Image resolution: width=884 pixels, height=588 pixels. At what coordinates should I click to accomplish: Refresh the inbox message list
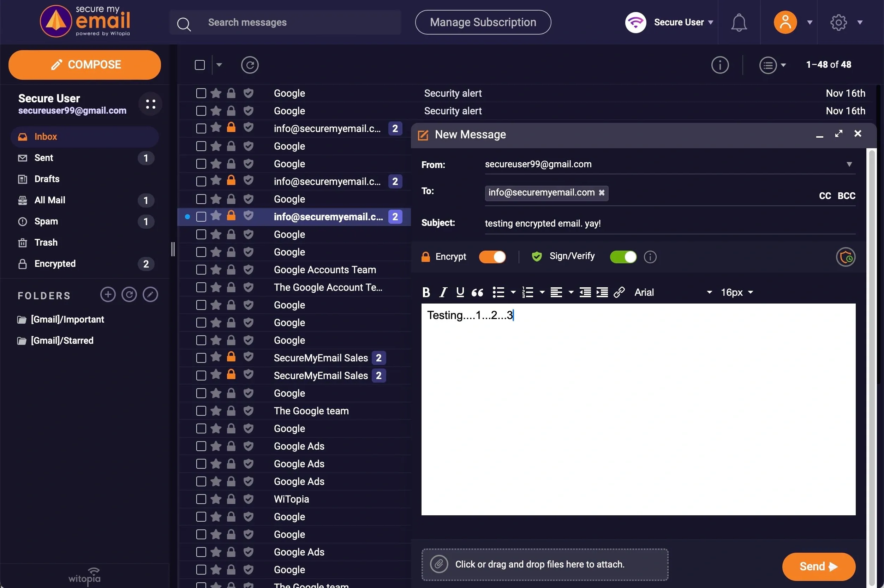coord(249,65)
